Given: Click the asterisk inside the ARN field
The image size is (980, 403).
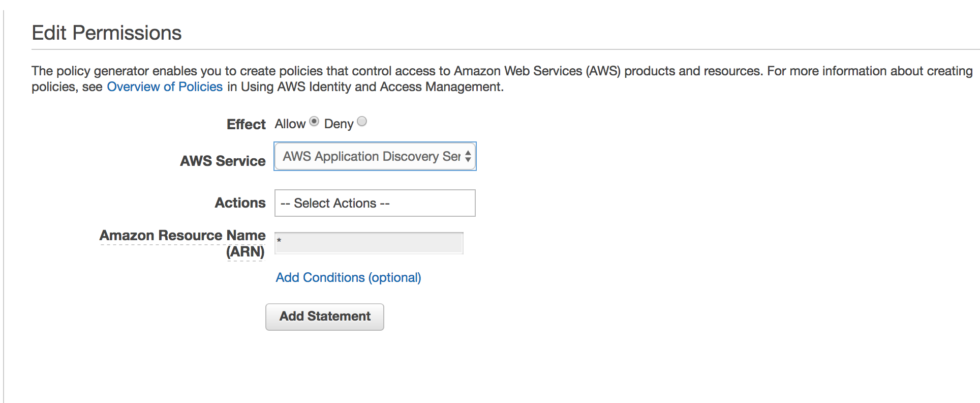Looking at the screenshot, I should (279, 241).
